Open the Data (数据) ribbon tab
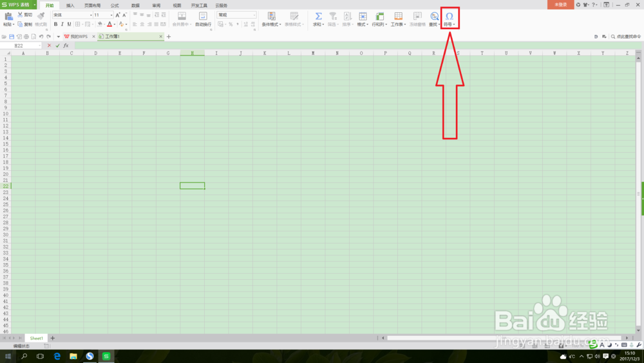The height and width of the screenshot is (363, 644). [x=135, y=5]
